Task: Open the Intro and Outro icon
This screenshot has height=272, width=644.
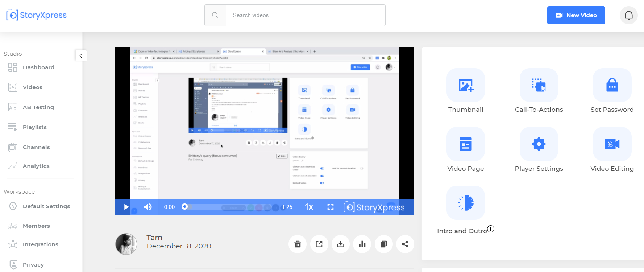Action: click(466, 203)
